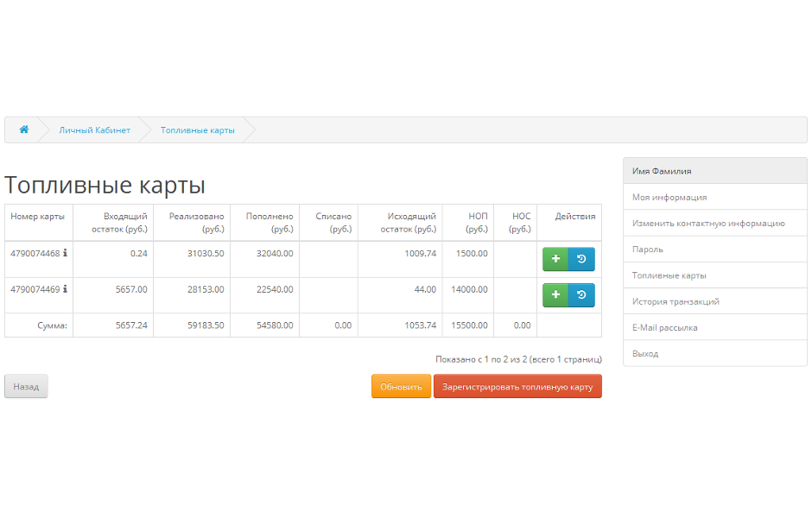Click the Топливные карты page heading

click(105, 185)
